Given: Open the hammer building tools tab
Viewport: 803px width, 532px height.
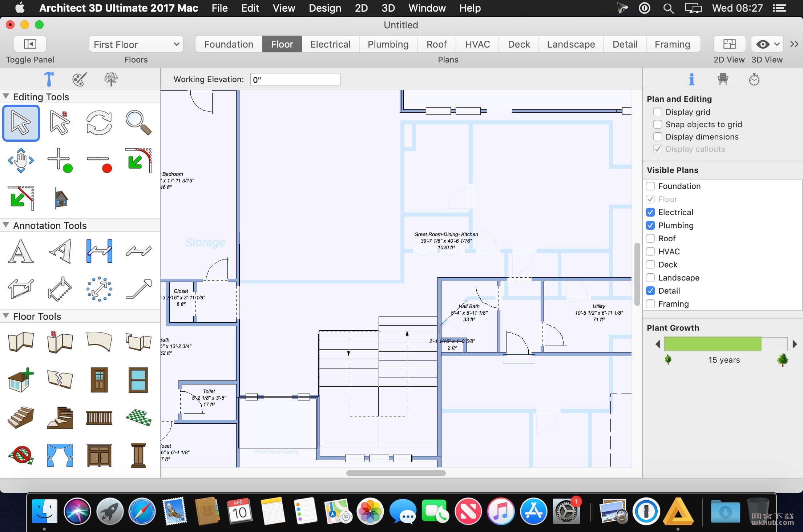Looking at the screenshot, I should (48, 79).
